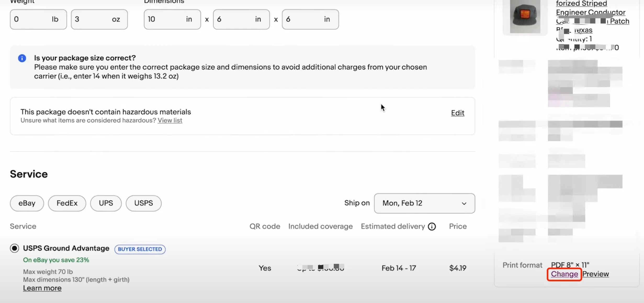
Task: Click Preview label link
Action: click(596, 274)
